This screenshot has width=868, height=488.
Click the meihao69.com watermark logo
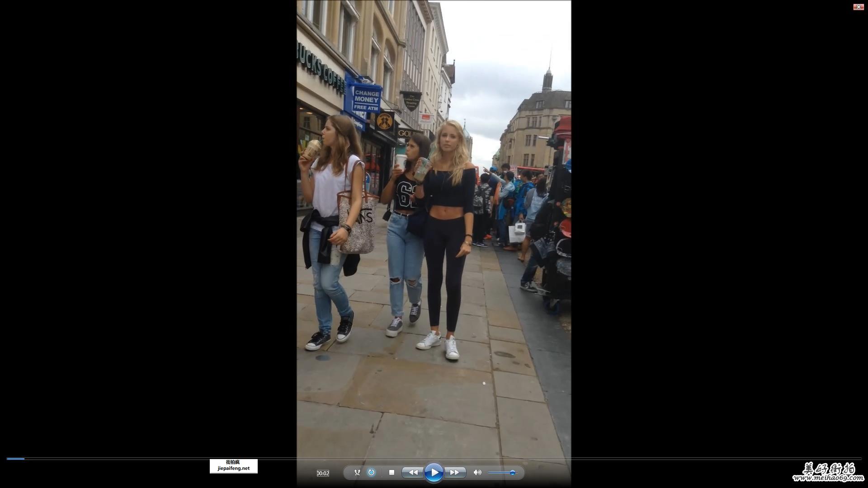(x=828, y=472)
